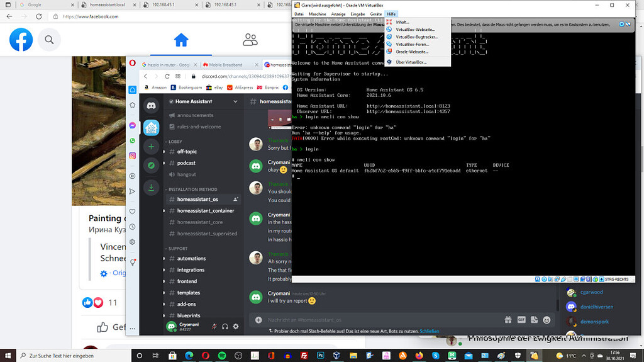Image resolution: width=644 pixels, height=362 pixels.
Task: Collapse the LOBBY category
Action: (174, 142)
